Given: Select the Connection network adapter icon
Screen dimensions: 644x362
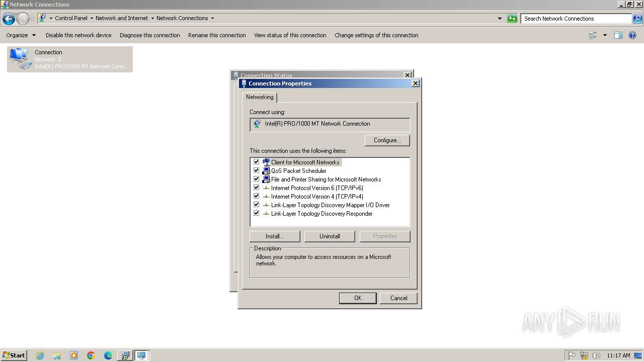Looking at the screenshot, I should [x=20, y=59].
